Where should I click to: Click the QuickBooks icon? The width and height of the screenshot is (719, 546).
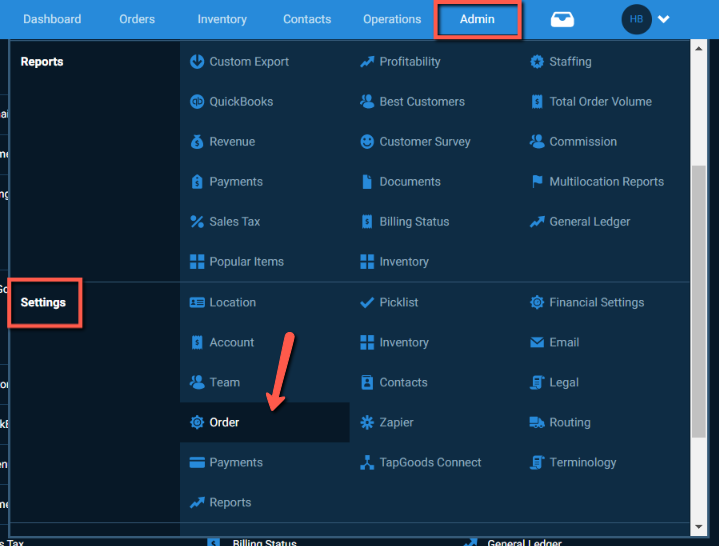pyautogui.click(x=197, y=101)
